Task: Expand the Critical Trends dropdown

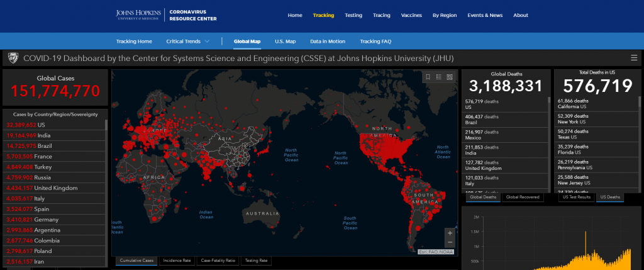Action: coord(188,42)
